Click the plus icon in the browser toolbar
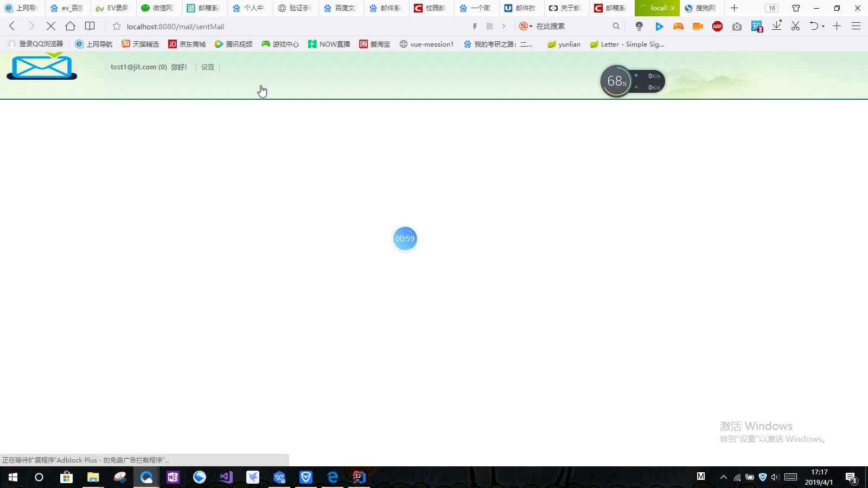This screenshot has width=868, height=488. point(837,26)
